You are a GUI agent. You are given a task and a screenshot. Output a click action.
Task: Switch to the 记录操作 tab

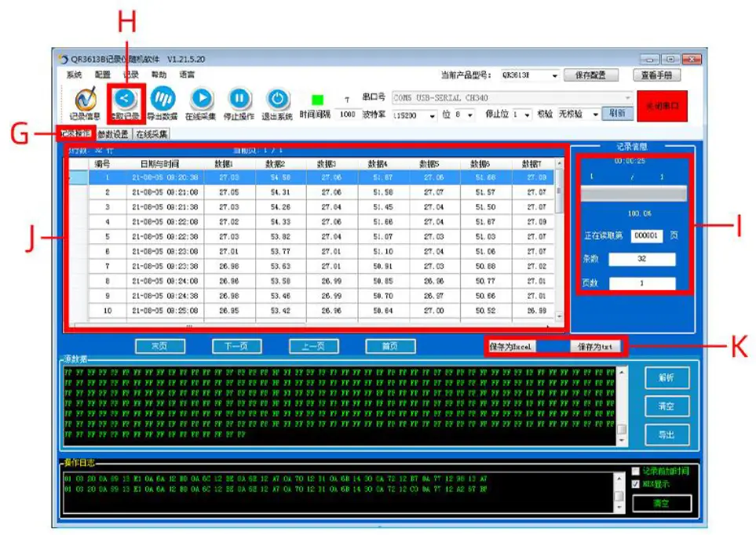click(x=76, y=133)
